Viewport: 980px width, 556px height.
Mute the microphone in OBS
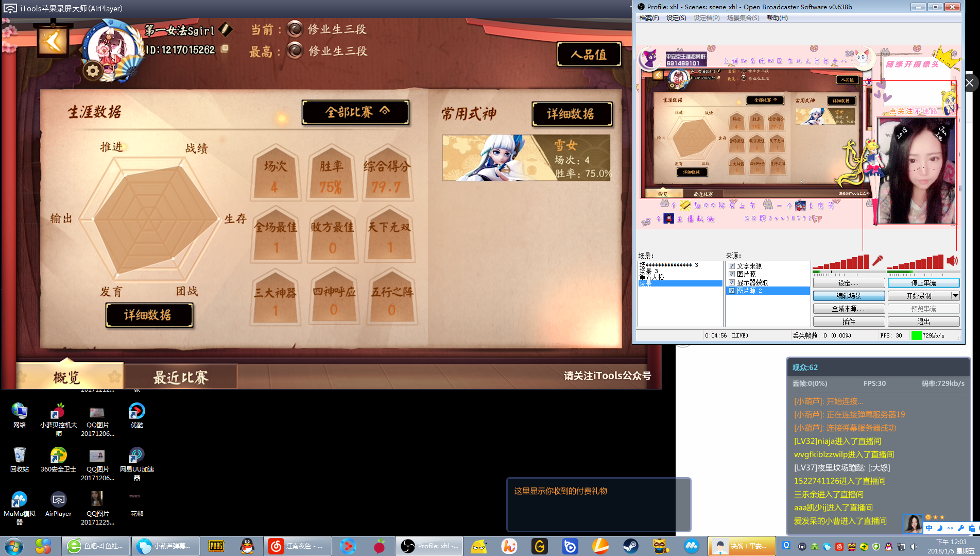tap(878, 261)
